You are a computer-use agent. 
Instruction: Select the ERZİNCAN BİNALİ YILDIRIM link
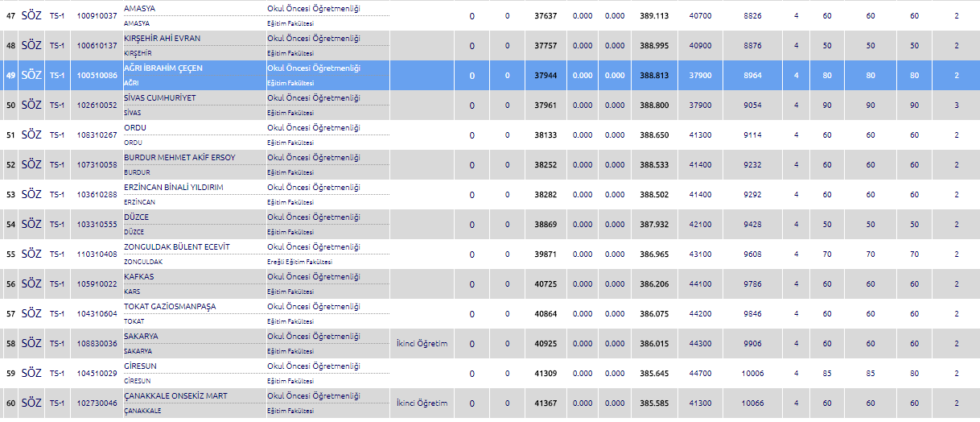(173, 188)
